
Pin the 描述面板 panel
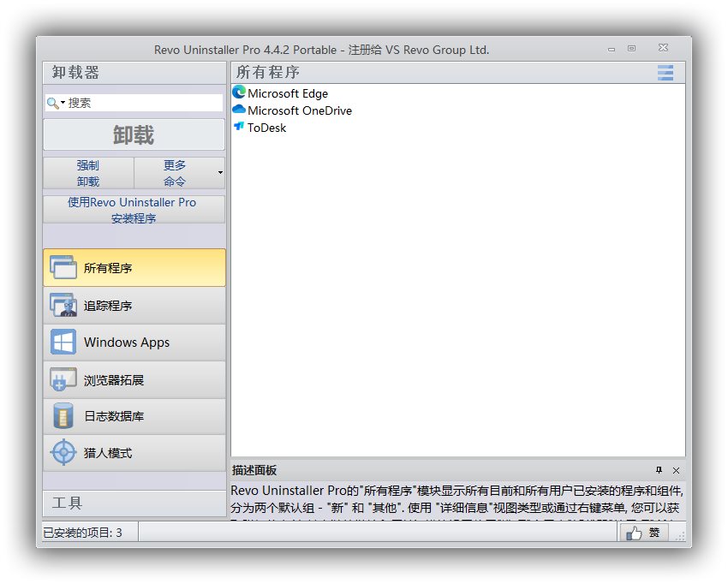(659, 470)
